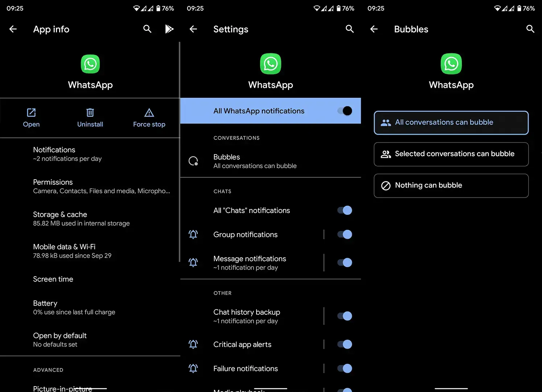This screenshot has height=392, width=542.
Task: Disable Group notifications switch
Action: [x=344, y=234]
